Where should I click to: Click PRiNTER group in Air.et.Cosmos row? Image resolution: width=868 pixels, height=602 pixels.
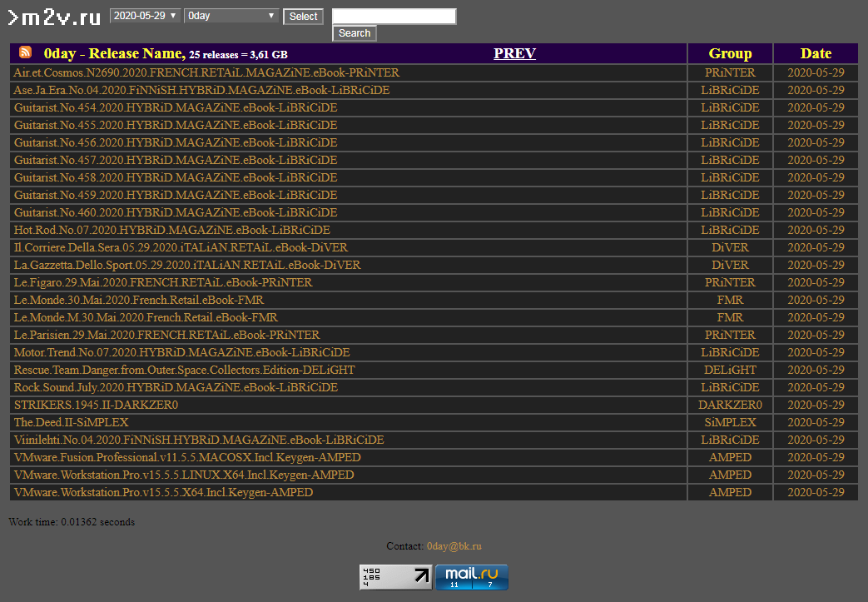pos(730,72)
